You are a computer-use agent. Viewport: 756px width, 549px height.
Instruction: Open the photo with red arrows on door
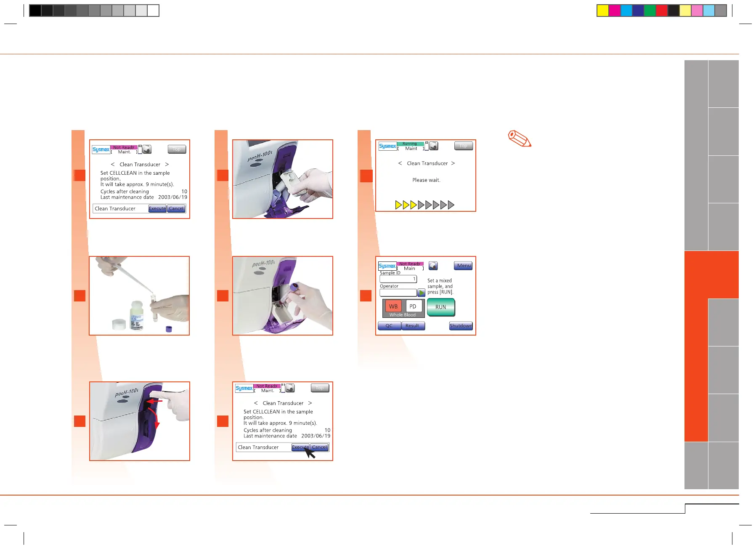[x=140, y=421]
